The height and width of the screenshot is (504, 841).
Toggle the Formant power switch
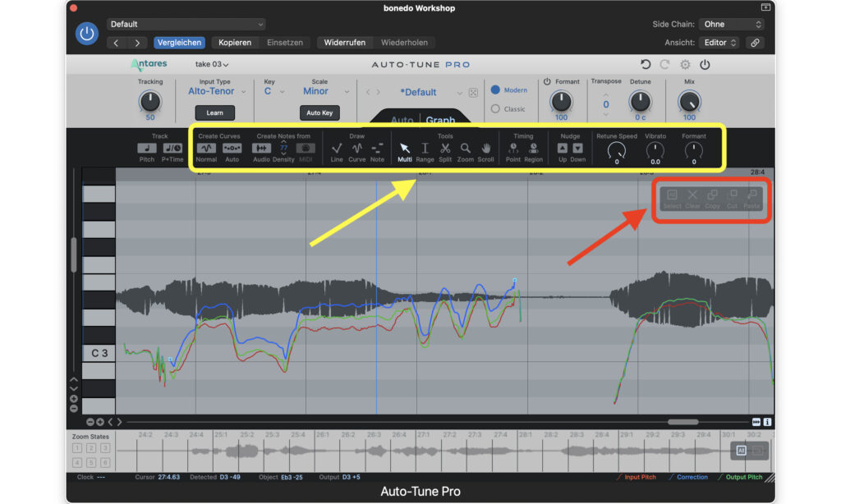click(547, 81)
